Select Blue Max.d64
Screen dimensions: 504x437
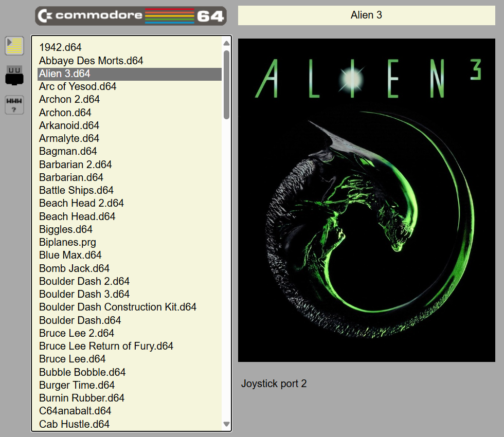click(x=130, y=255)
